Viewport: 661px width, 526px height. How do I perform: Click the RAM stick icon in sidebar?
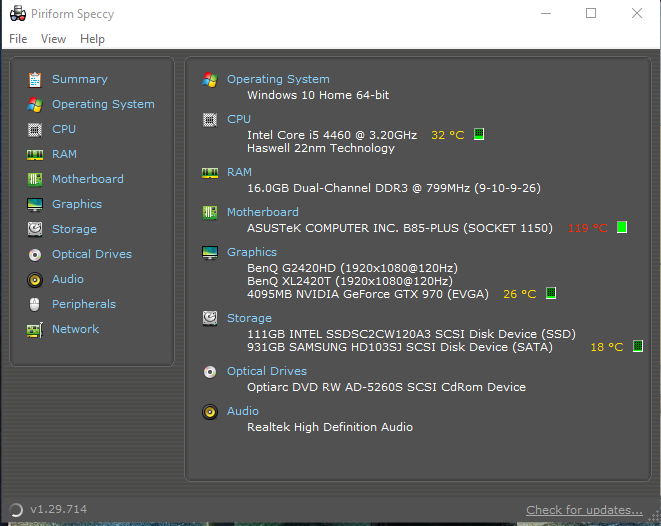pos(35,155)
